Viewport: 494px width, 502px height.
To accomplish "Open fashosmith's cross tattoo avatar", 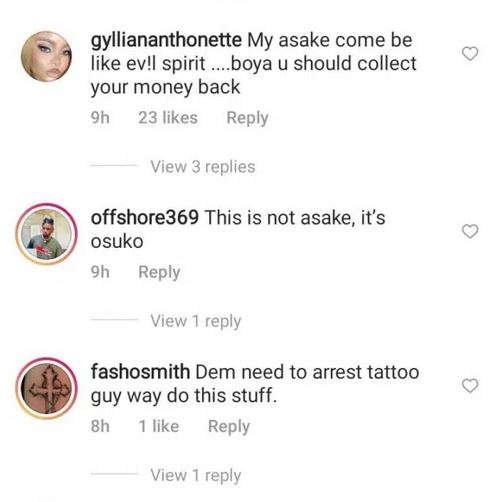I will pos(46,388).
